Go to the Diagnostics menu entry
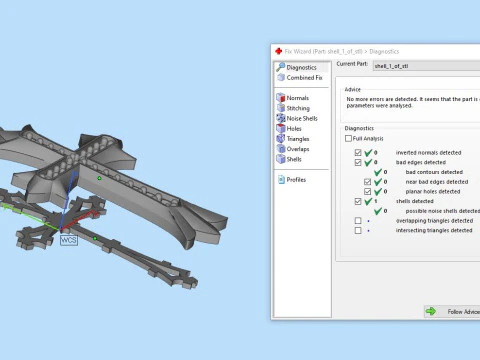The height and width of the screenshot is (360, 480). pyautogui.click(x=302, y=67)
